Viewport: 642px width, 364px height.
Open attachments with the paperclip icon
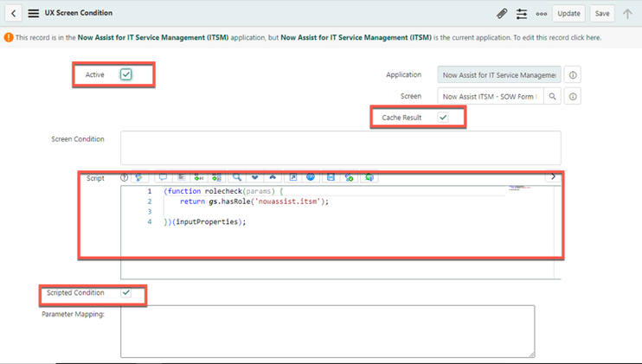[502, 14]
